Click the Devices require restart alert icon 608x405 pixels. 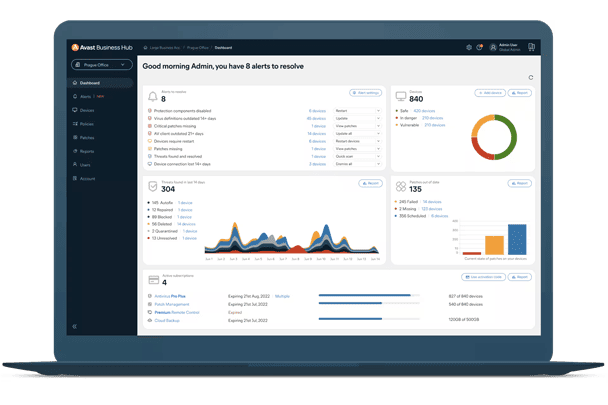click(150, 141)
